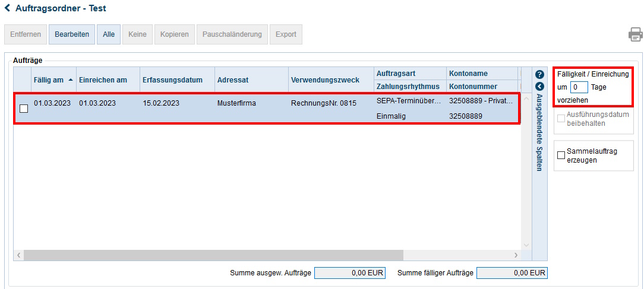Tick the checkbox for the Musterfirma order

tap(24, 109)
